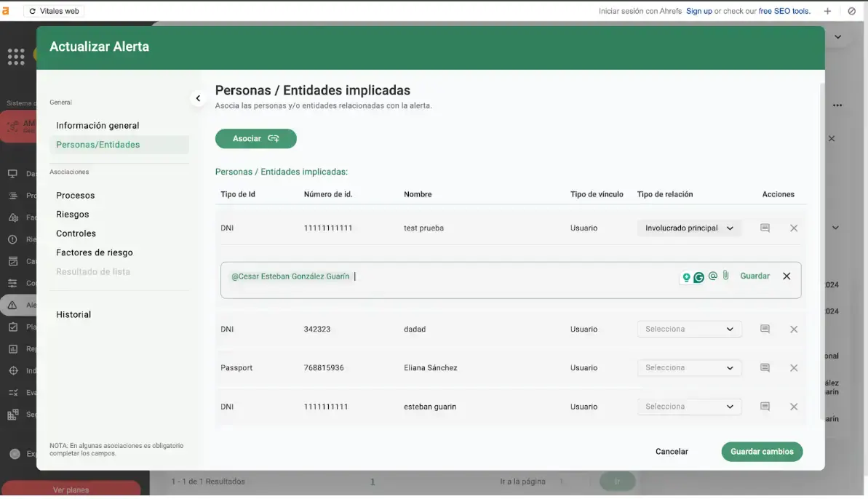Open Involucrado principal relation dropdown

point(689,228)
